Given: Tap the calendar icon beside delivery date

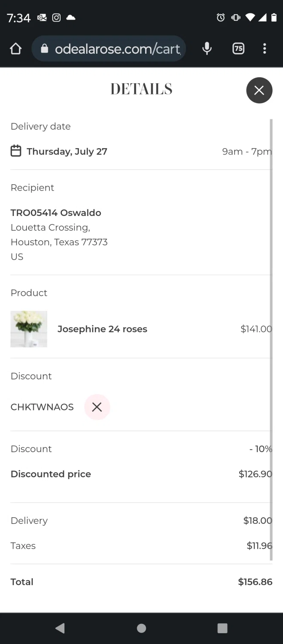Looking at the screenshot, I should click(x=16, y=151).
